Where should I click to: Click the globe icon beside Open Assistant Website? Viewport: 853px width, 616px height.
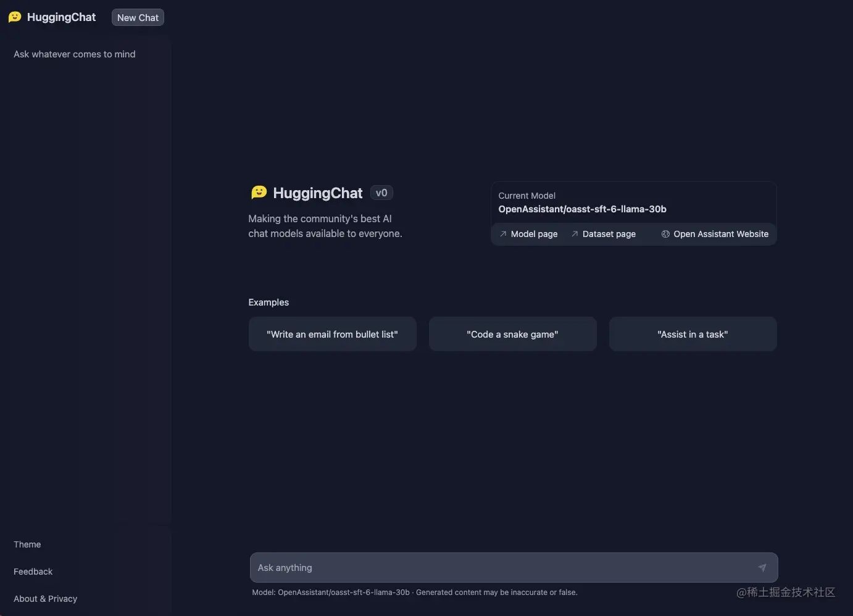click(x=665, y=234)
